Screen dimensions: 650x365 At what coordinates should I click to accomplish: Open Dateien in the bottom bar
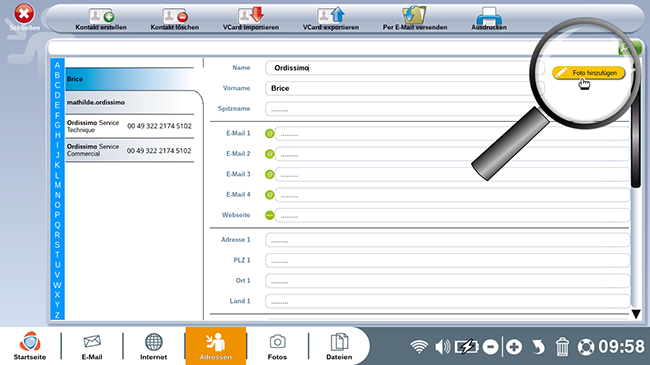(x=339, y=346)
